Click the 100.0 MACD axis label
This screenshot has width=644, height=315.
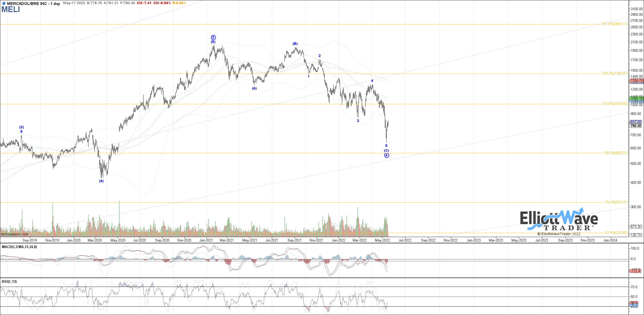[635, 248]
